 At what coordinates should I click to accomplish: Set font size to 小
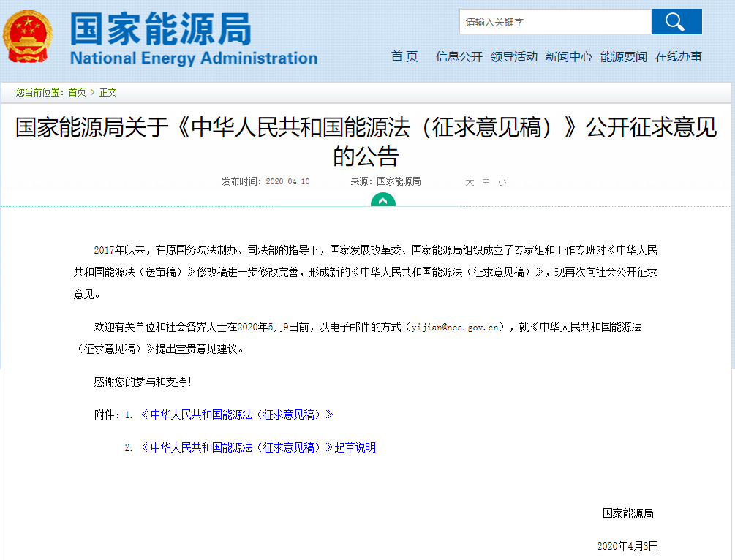point(502,181)
